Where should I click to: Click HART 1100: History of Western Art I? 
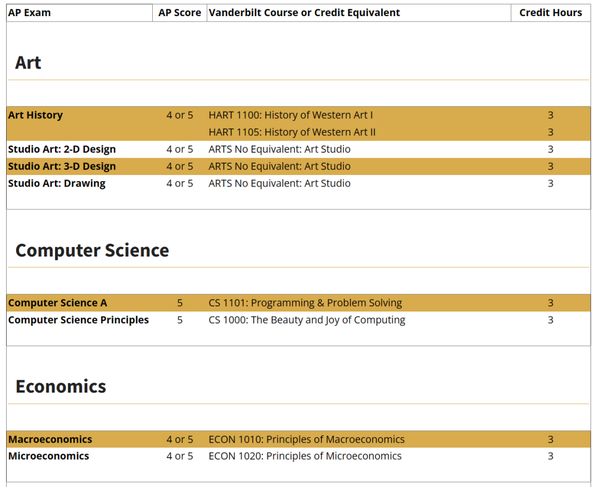coord(290,115)
